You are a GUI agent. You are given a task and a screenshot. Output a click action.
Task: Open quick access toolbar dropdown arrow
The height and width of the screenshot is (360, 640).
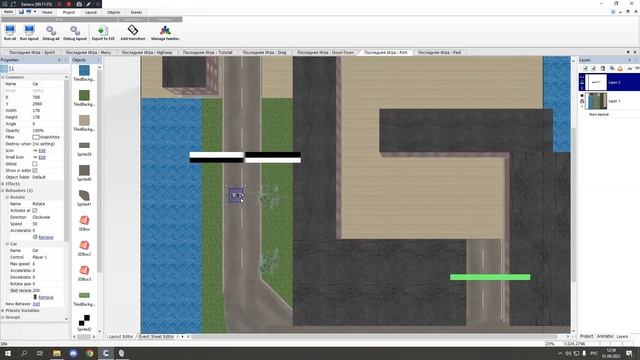point(35,12)
